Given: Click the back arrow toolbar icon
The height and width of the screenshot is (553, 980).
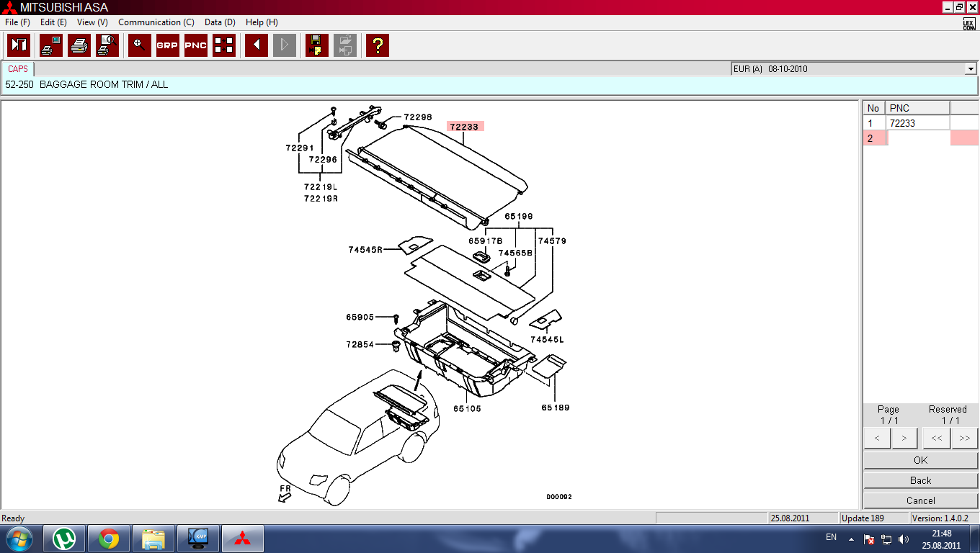Looking at the screenshot, I should (x=257, y=45).
